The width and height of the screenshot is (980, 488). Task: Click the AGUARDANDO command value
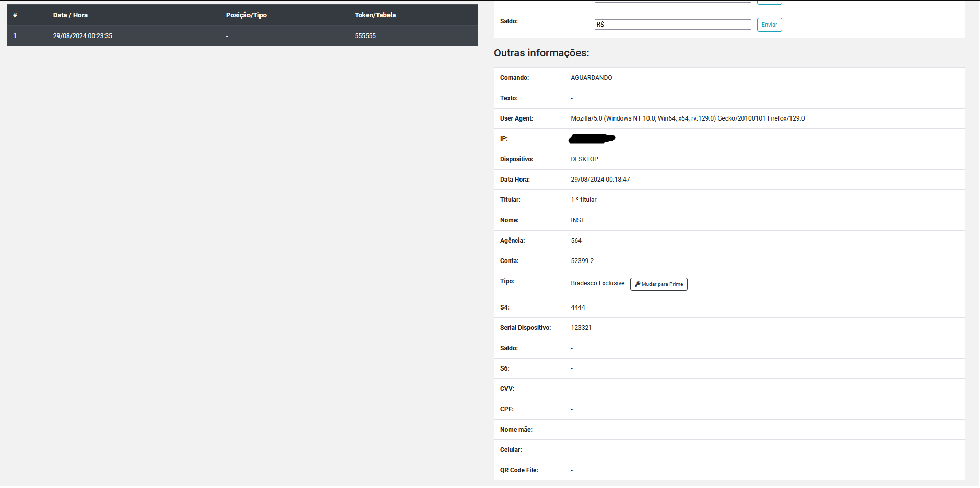[592, 78]
